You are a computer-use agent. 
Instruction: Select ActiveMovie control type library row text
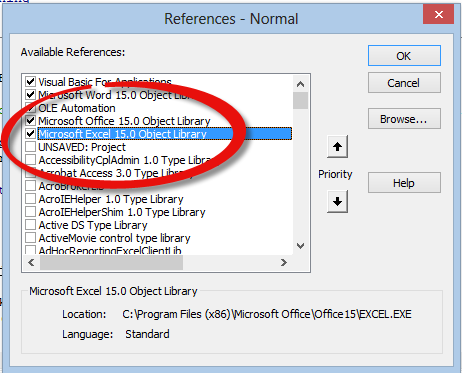click(114, 238)
